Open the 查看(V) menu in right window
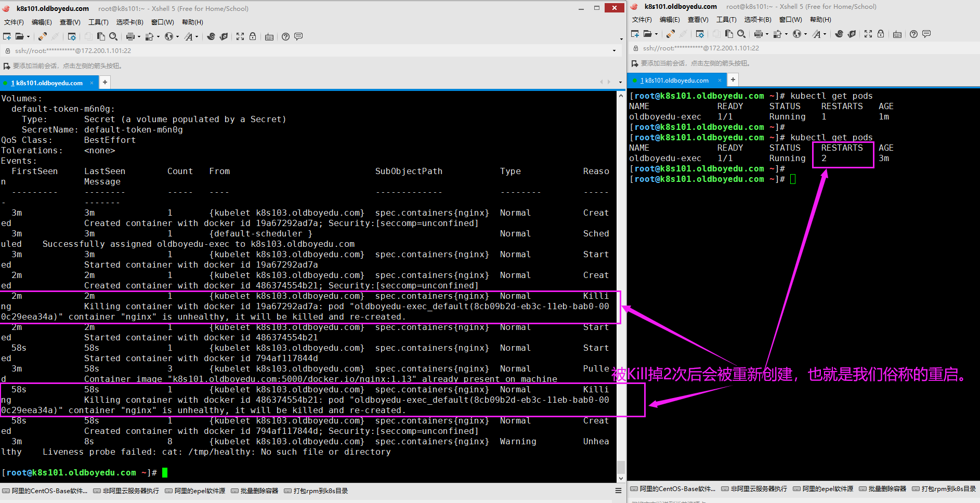This screenshot has width=980, height=503. pos(698,19)
